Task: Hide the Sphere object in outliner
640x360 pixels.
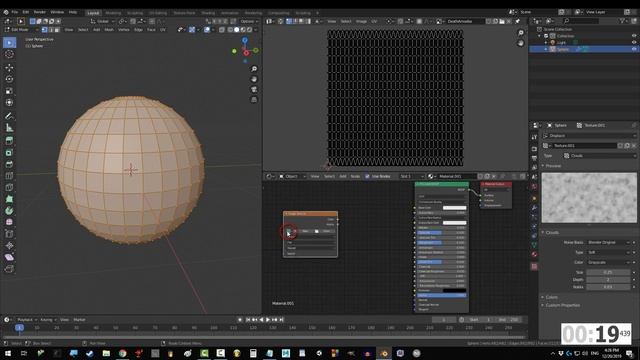Action: [634, 49]
